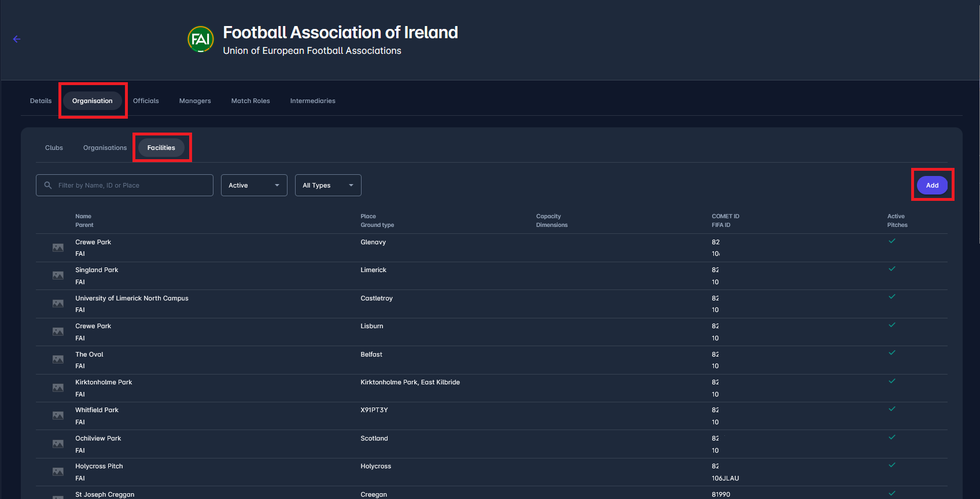980x499 pixels.
Task: Open the Active status dropdown
Action: click(x=254, y=185)
